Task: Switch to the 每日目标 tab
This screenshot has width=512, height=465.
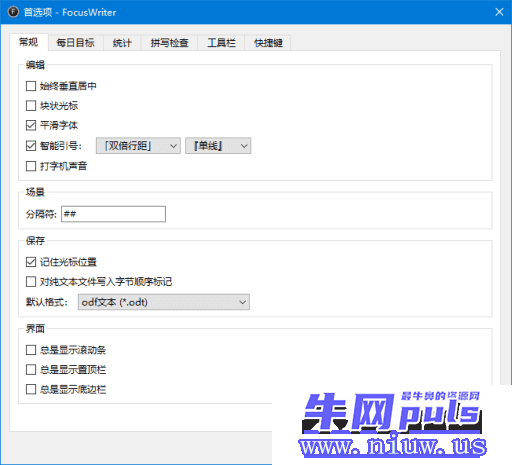Action: click(76, 43)
